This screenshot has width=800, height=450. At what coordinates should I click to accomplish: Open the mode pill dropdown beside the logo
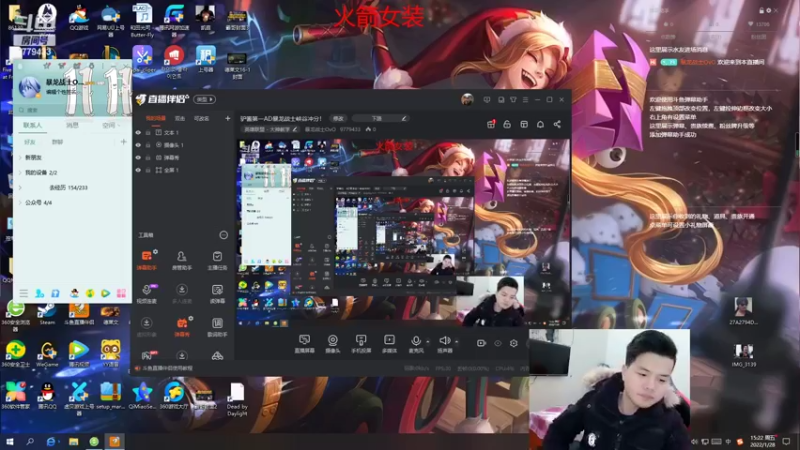click(x=205, y=99)
